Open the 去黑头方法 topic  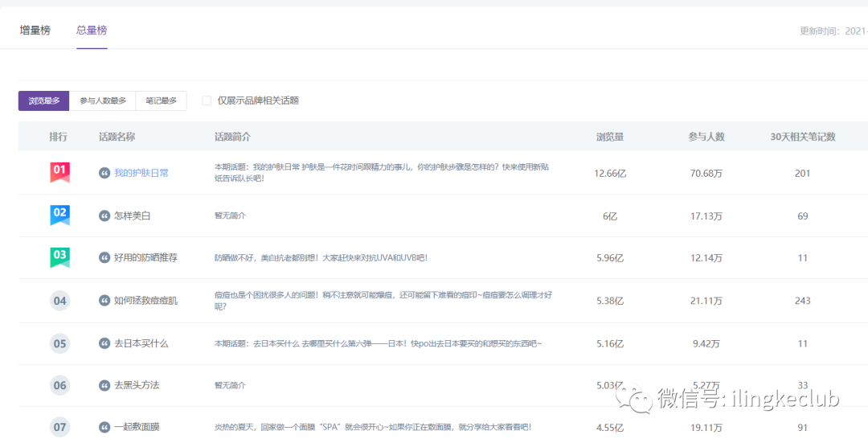(137, 385)
